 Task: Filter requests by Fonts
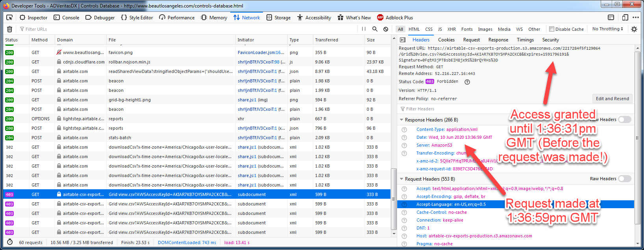click(x=467, y=29)
